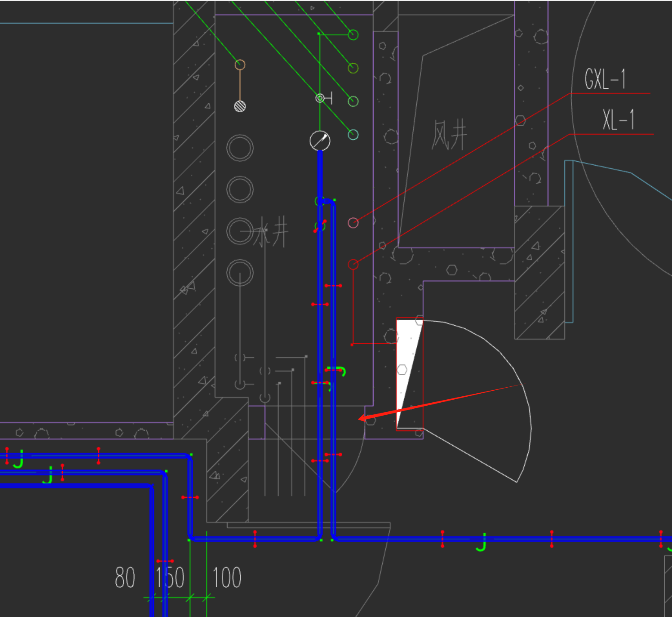Image resolution: width=672 pixels, height=617 pixels.
Task: Select the red riser circle on XL-1 leader
Action: 353,264
